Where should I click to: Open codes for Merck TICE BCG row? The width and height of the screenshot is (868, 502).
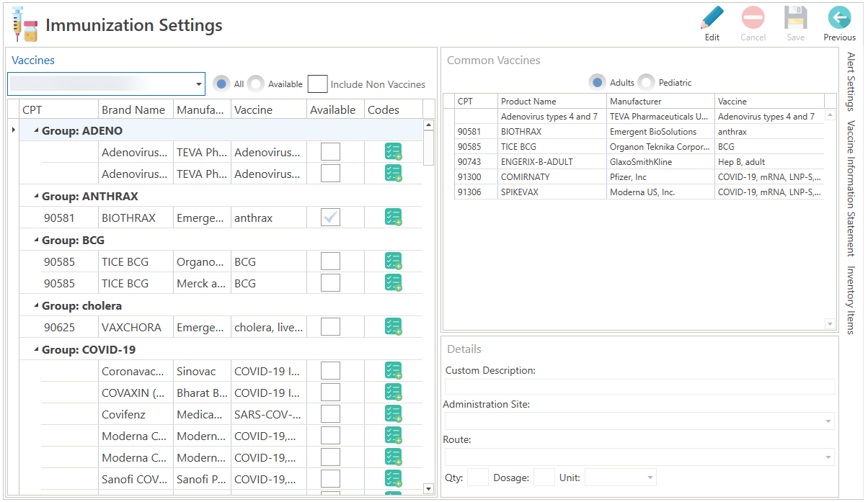coord(393,283)
